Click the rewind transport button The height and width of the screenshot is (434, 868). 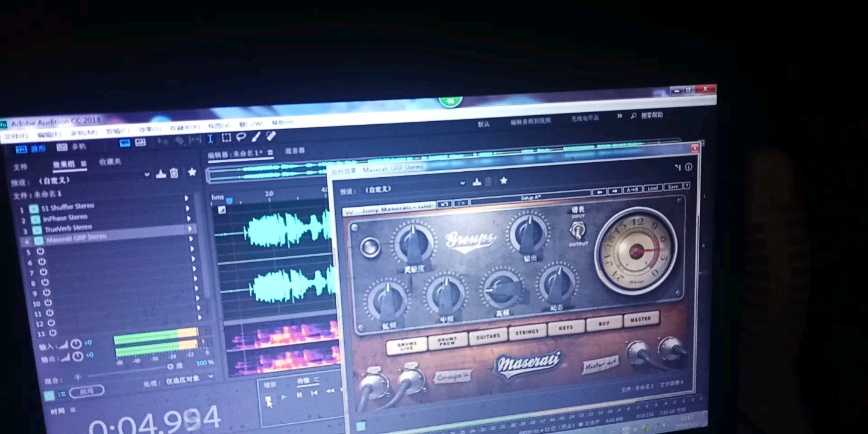[x=330, y=391]
